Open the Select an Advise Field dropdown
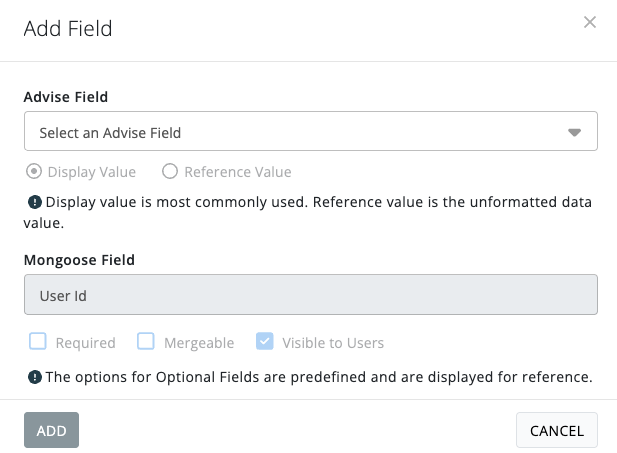The width and height of the screenshot is (617, 453). coord(311,131)
